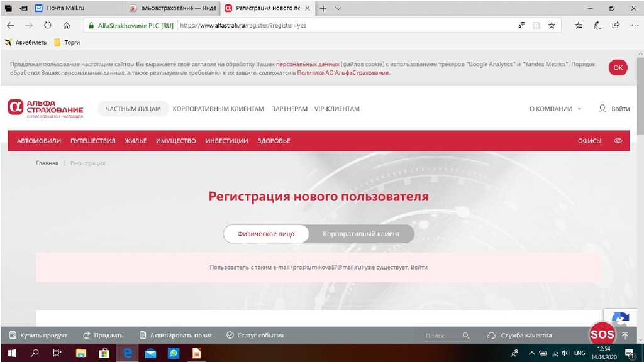Go back with the browser back arrow
The height and width of the screenshot is (362, 644).
11,25
